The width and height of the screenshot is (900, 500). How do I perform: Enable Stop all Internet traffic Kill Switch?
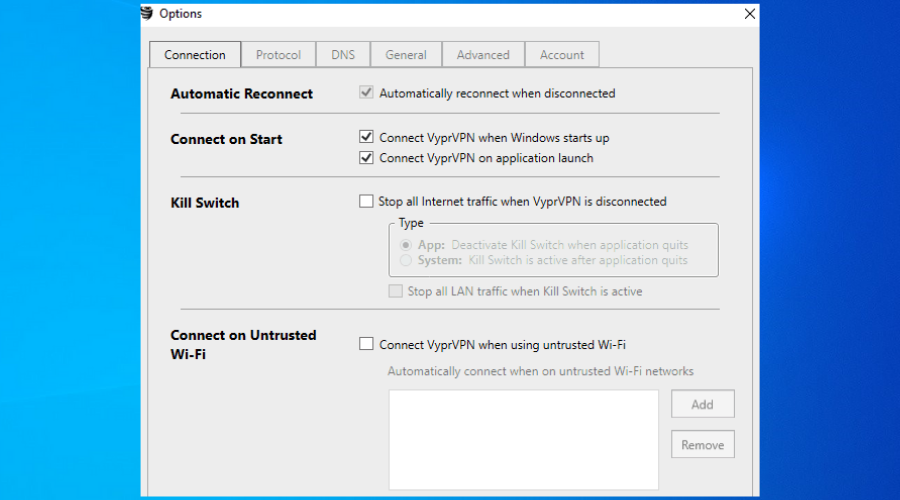(x=366, y=202)
